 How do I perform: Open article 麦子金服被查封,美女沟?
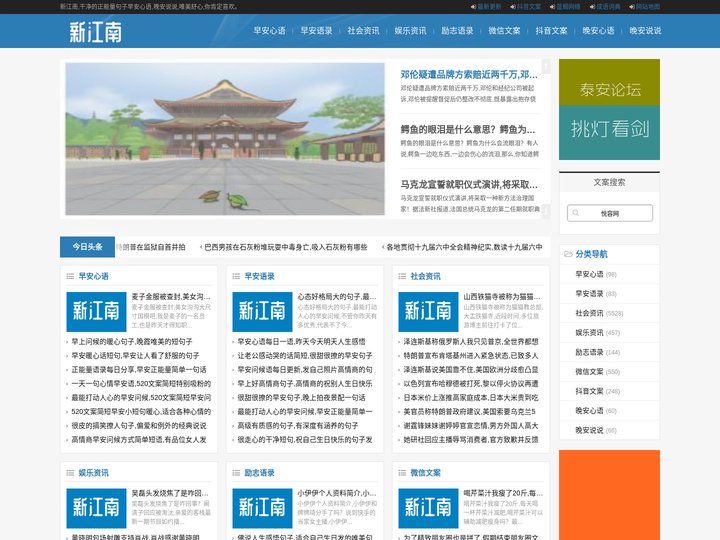pyautogui.click(x=171, y=297)
